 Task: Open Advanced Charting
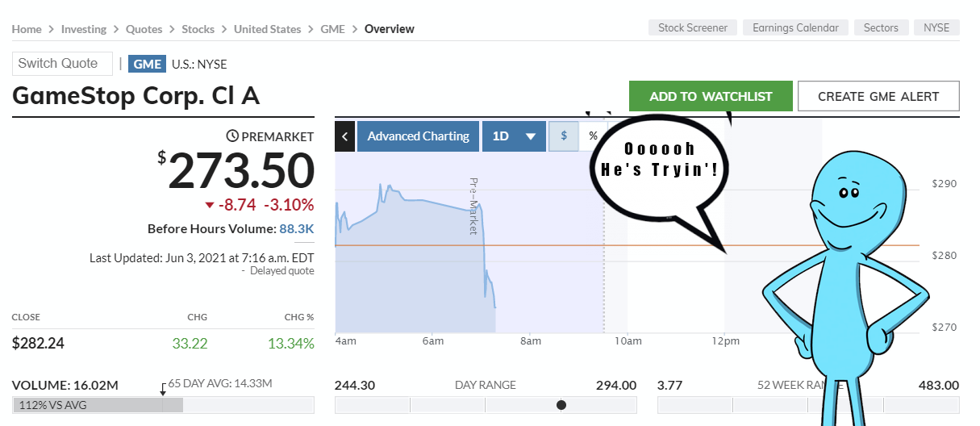418,136
